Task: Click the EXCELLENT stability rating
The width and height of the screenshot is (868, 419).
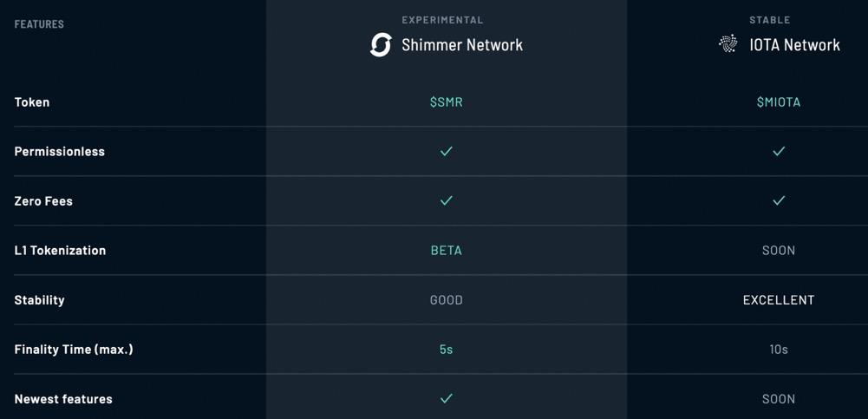Action: tap(779, 300)
